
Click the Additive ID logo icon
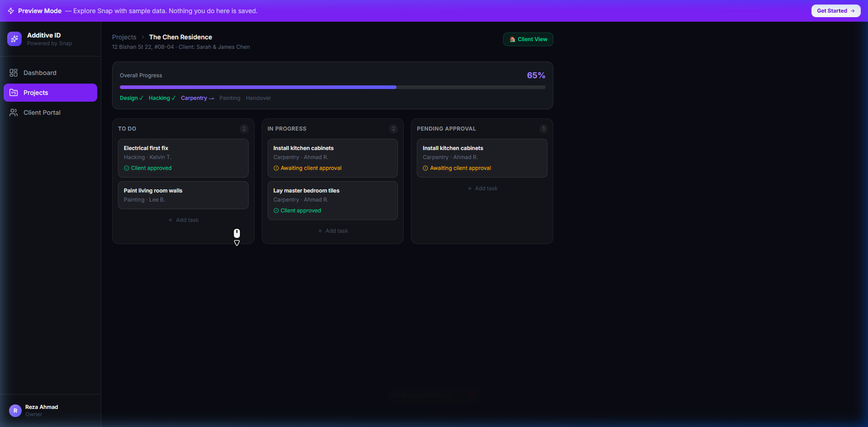14,39
